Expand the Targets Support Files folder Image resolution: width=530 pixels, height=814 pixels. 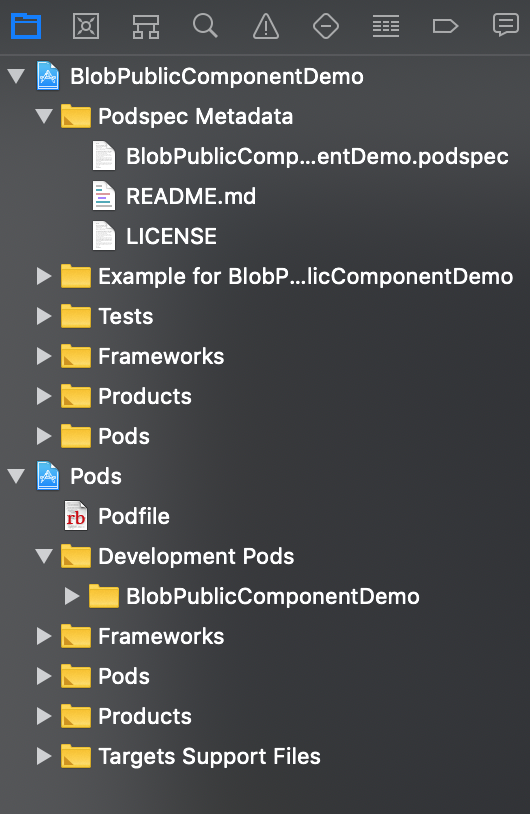[45, 756]
